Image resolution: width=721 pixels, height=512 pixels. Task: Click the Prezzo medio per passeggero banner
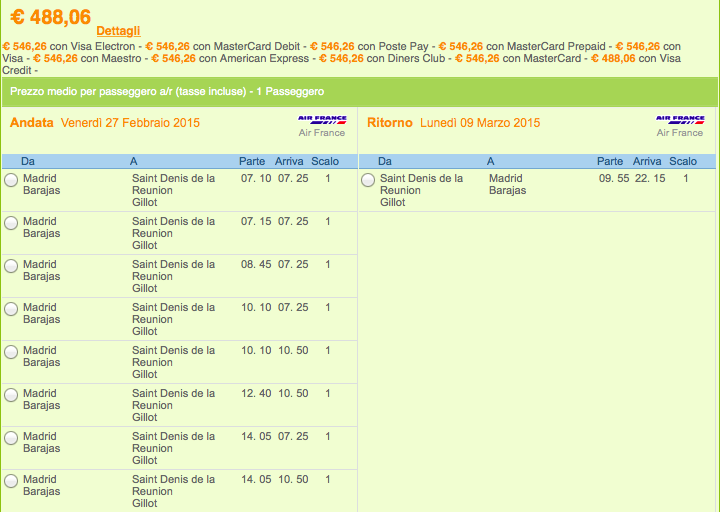point(360,92)
